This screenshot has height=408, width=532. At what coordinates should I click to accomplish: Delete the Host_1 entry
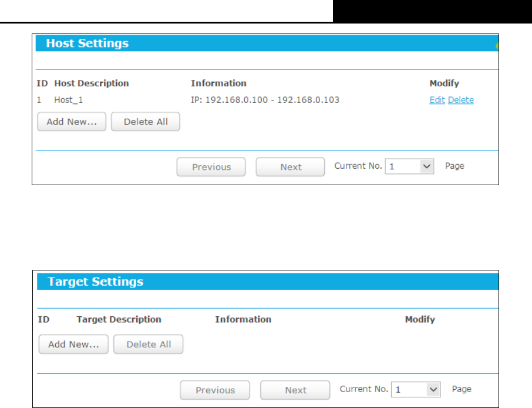pos(461,100)
